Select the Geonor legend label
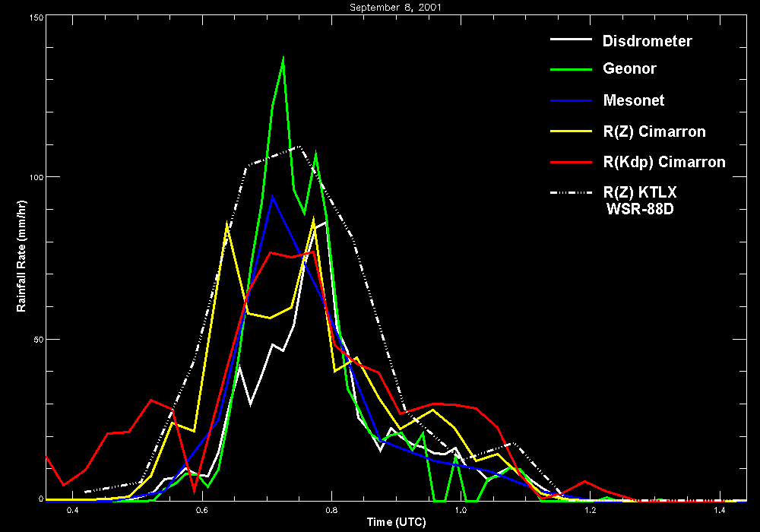The height and width of the screenshot is (532, 760). [629, 69]
